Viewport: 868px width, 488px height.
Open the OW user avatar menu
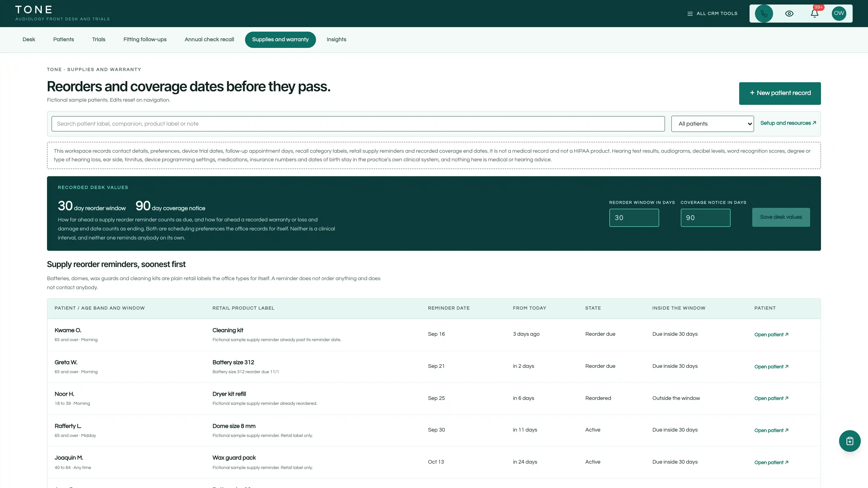pyautogui.click(x=839, y=14)
